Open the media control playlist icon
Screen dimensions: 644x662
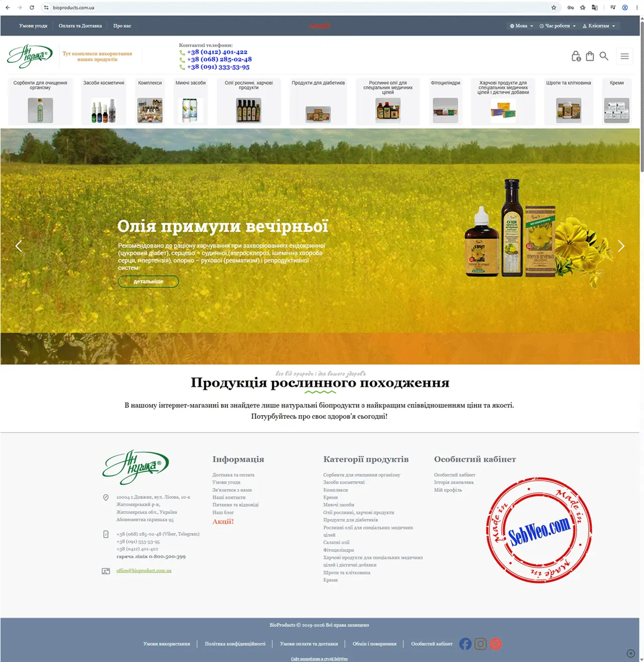click(x=613, y=8)
